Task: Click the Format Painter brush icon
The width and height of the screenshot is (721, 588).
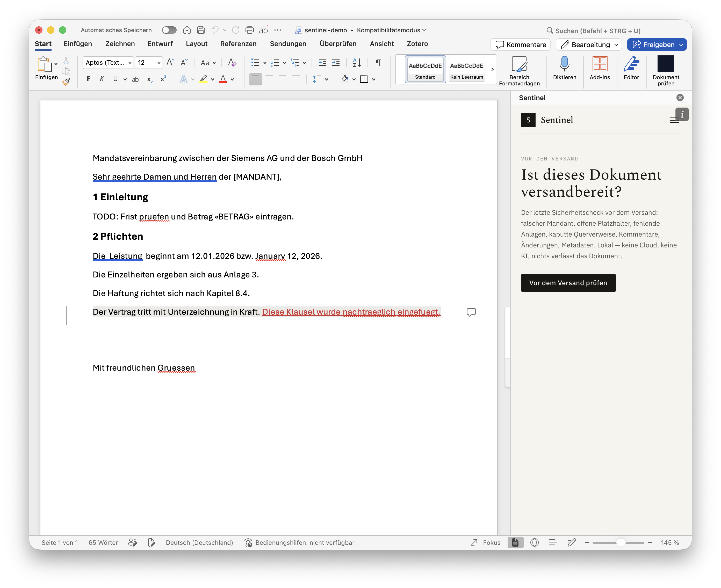Action: (x=66, y=82)
